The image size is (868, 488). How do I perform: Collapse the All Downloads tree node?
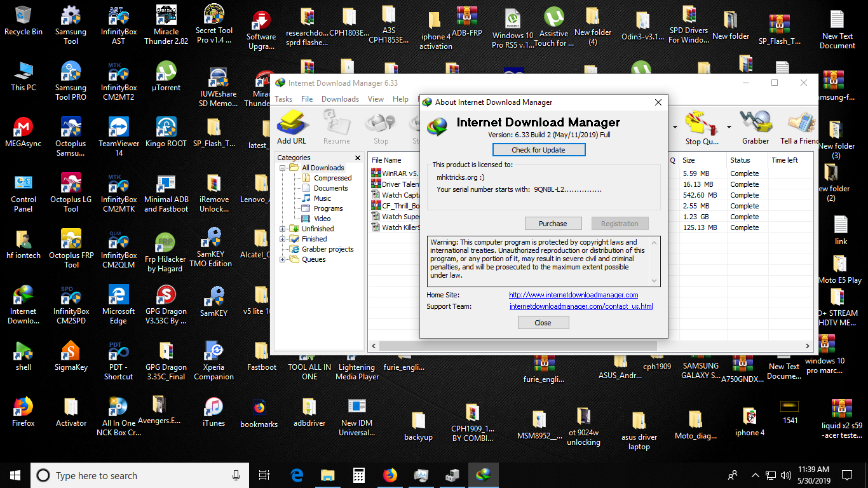pyautogui.click(x=283, y=168)
